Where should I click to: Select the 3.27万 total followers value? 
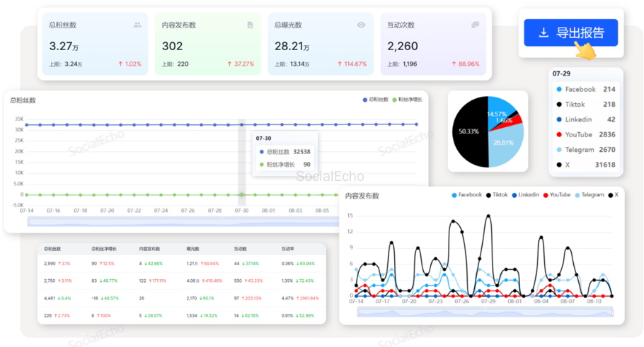click(64, 46)
